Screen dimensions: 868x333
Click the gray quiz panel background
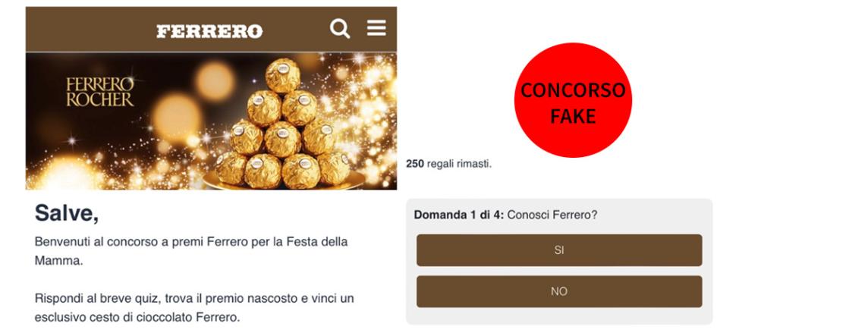click(x=559, y=316)
